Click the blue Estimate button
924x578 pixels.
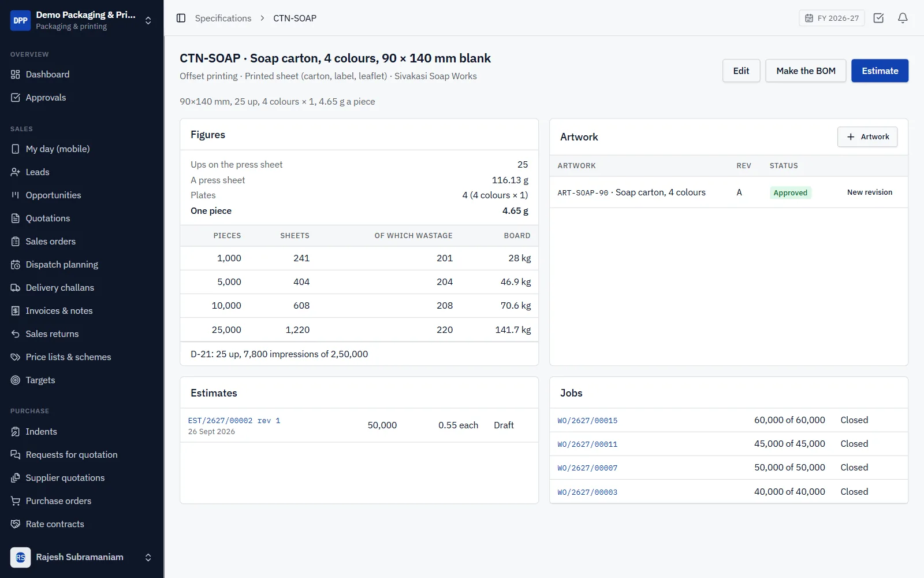[880, 71]
